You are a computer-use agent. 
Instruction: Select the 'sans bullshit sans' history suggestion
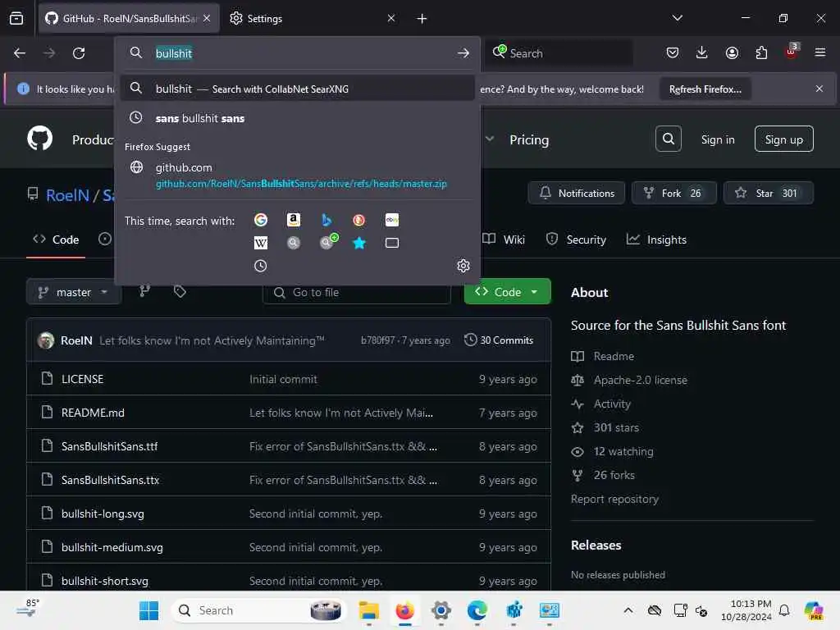(297, 118)
